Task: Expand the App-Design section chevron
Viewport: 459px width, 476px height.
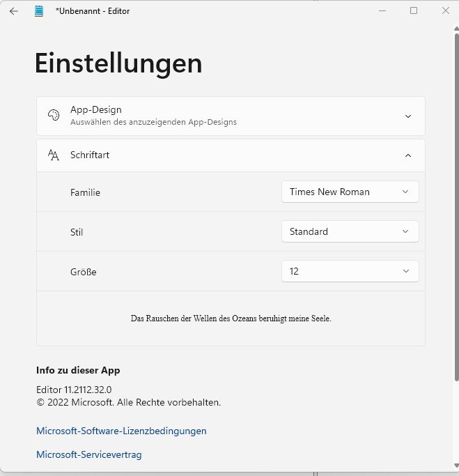Action: (x=408, y=116)
